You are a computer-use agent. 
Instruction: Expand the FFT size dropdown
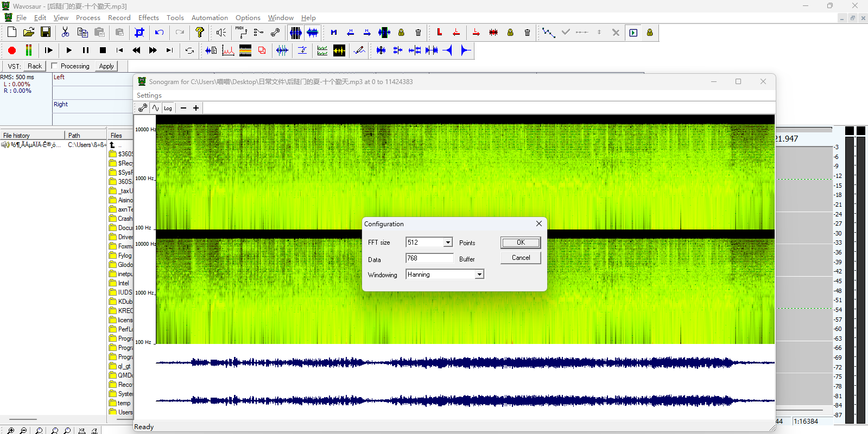pyautogui.click(x=448, y=242)
